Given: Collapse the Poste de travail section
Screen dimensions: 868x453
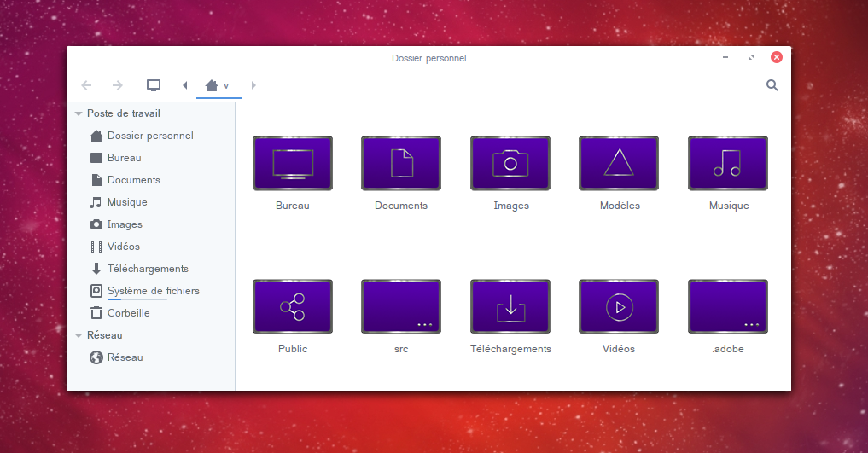Looking at the screenshot, I should click(79, 113).
